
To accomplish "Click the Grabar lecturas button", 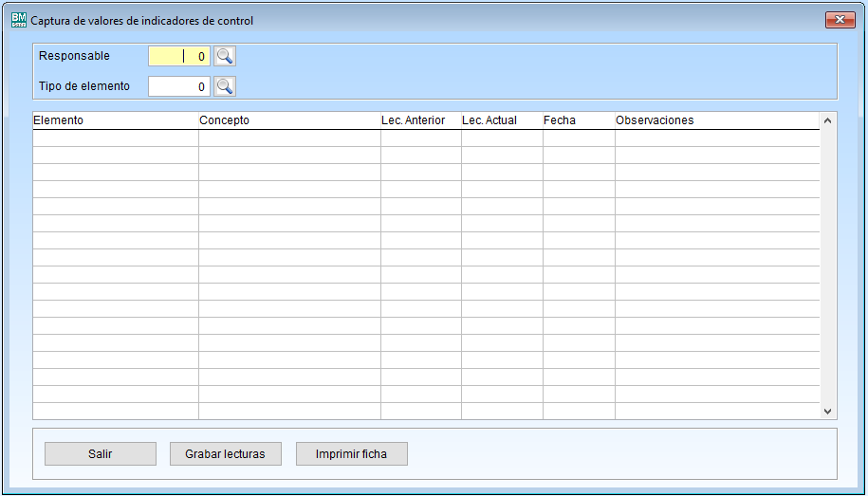I will (x=225, y=454).
